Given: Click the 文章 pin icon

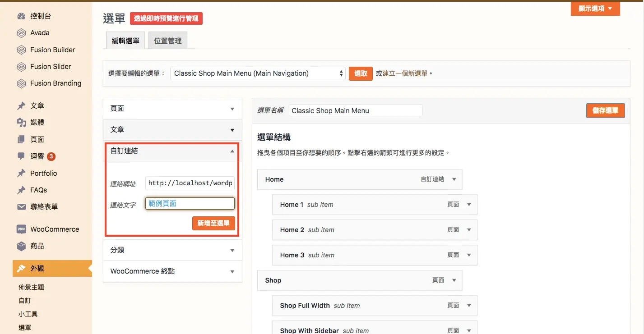Looking at the screenshot, I should click(x=21, y=106).
